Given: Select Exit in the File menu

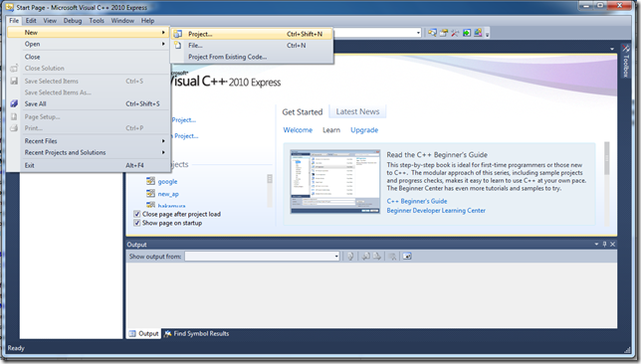Looking at the screenshot, I should pyautogui.click(x=88, y=165).
